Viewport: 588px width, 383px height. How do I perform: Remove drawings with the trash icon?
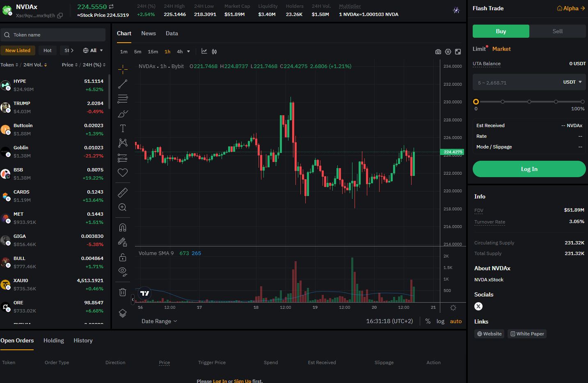pyautogui.click(x=123, y=292)
